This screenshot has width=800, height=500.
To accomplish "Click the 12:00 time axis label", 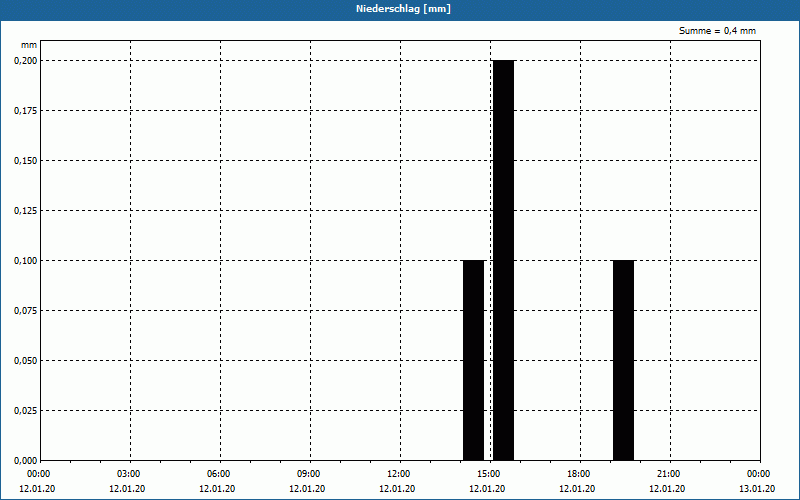I will click(400, 474).
